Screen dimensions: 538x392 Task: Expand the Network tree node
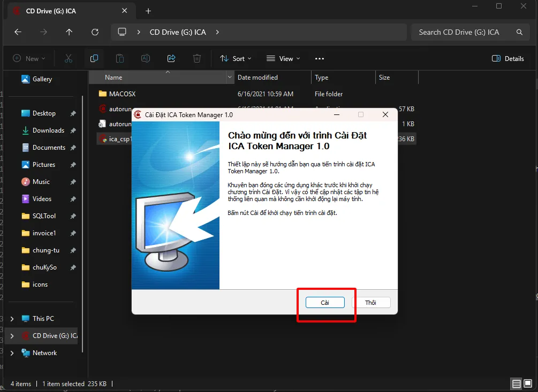coord(12,353)
